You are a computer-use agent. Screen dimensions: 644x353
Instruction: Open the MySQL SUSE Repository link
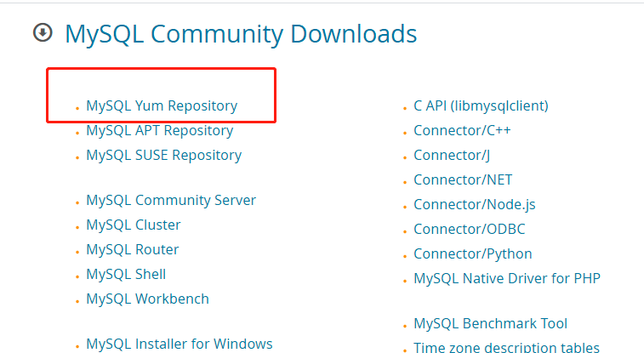(164, 155)
